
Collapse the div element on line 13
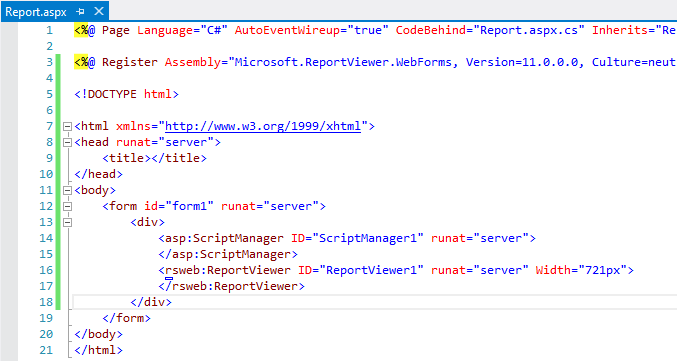[x=67, y=222]
